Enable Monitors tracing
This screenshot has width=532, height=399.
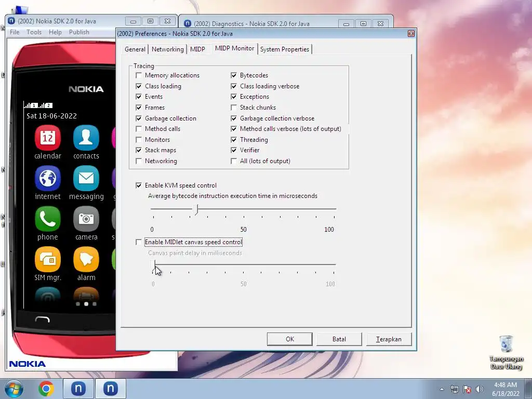[x=138, y=140]
